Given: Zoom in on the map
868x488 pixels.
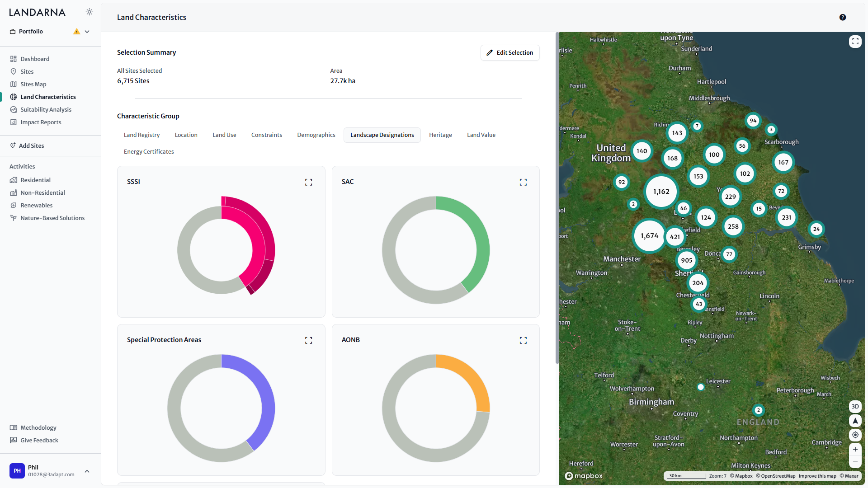Looking at the screenshot, I should point(855,449).
